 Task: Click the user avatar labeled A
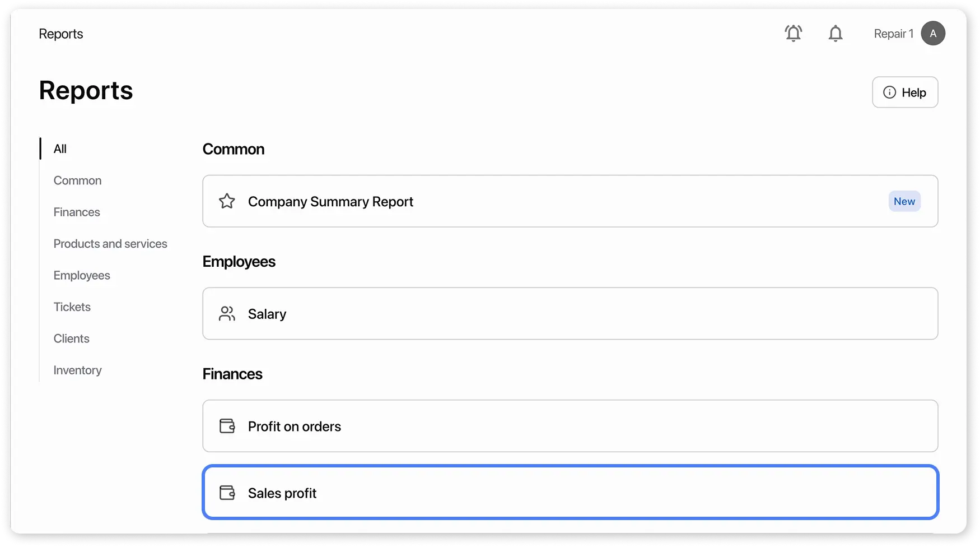point(932,34)
